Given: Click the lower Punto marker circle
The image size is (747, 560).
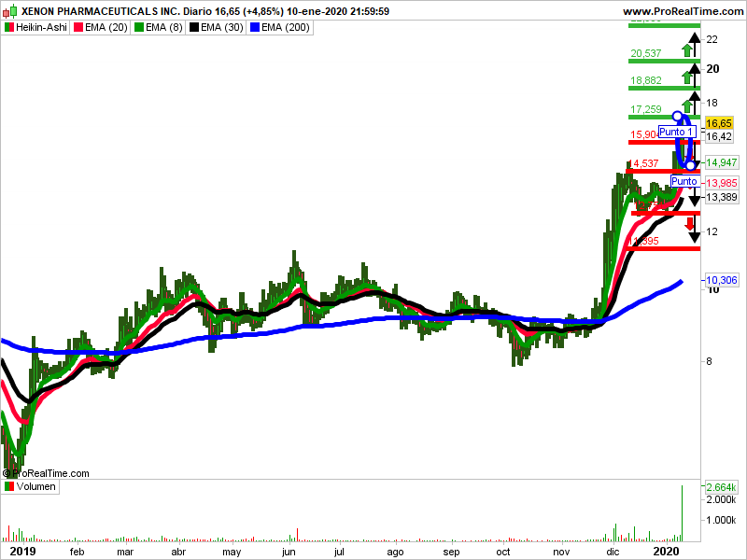Looking at the screenshot, I should [690, 166].
